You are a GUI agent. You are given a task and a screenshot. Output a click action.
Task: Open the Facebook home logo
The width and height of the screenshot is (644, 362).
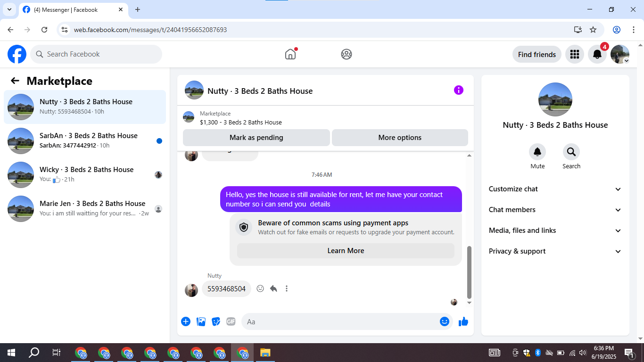tap(17, 54)
